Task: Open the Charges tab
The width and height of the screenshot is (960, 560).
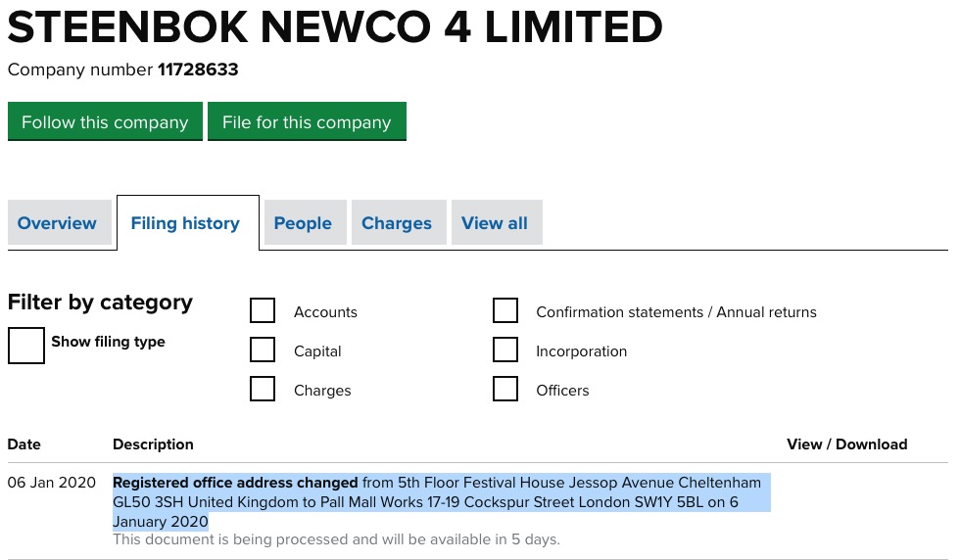Action: click(x=397, y=223)
